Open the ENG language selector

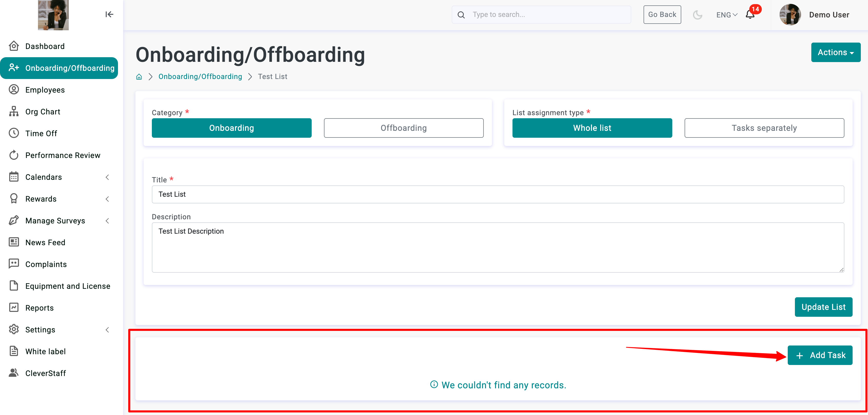(x=727, y=15)
